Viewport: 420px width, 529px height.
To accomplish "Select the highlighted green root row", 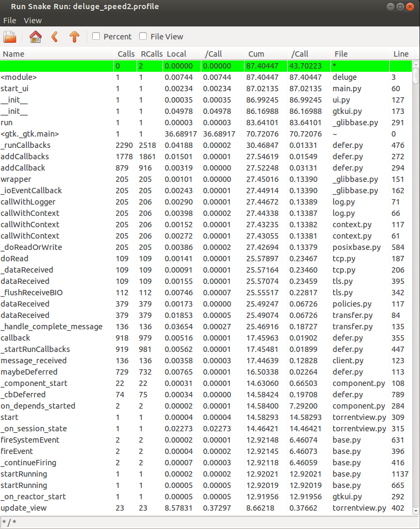I will click(x=205, y=66).
